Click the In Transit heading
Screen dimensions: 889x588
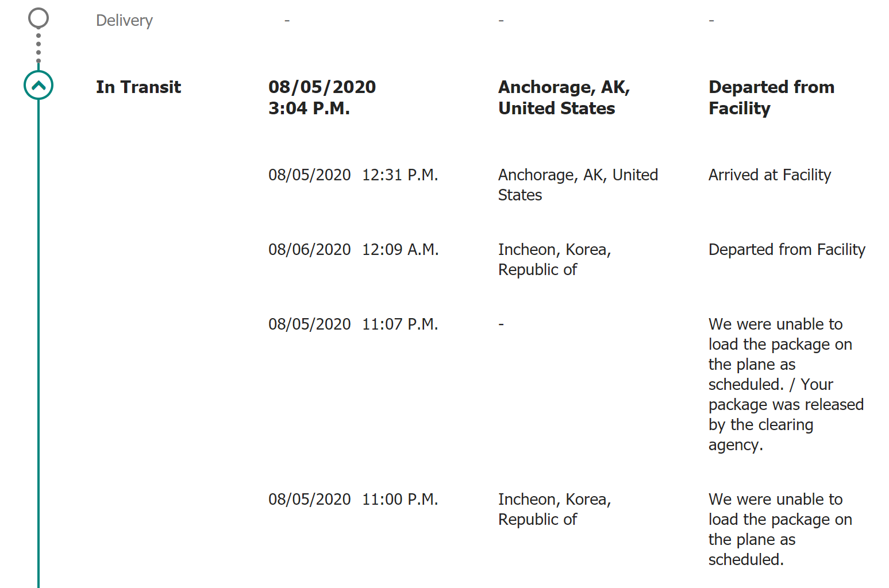(138, 87)
